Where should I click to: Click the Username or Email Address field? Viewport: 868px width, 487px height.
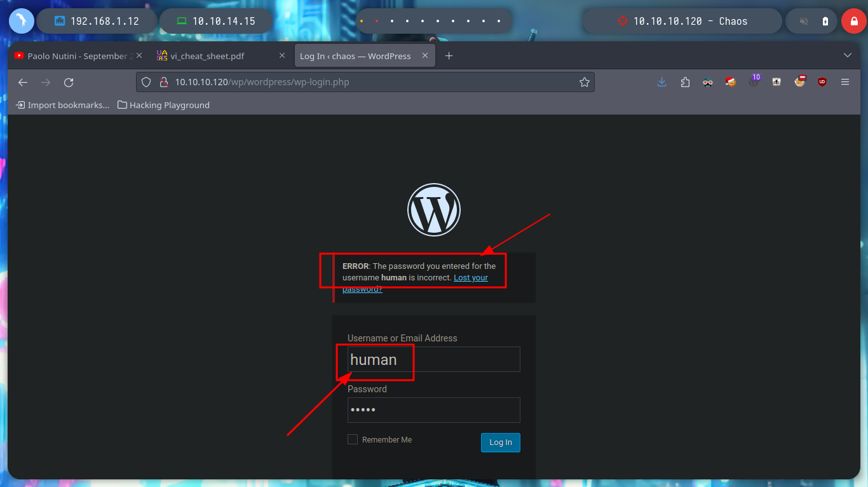(x=434, y=359)
